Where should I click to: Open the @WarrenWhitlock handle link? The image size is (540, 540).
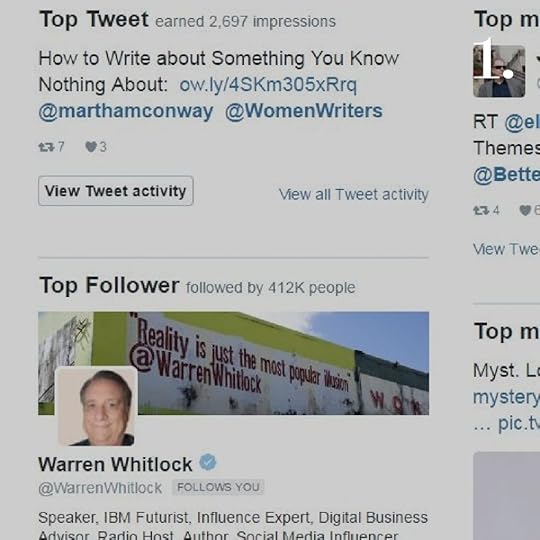click(100, 488)
